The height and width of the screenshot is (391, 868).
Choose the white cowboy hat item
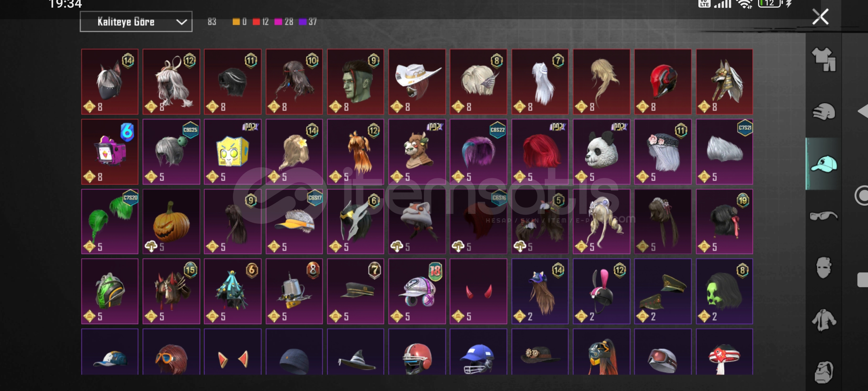417,82
